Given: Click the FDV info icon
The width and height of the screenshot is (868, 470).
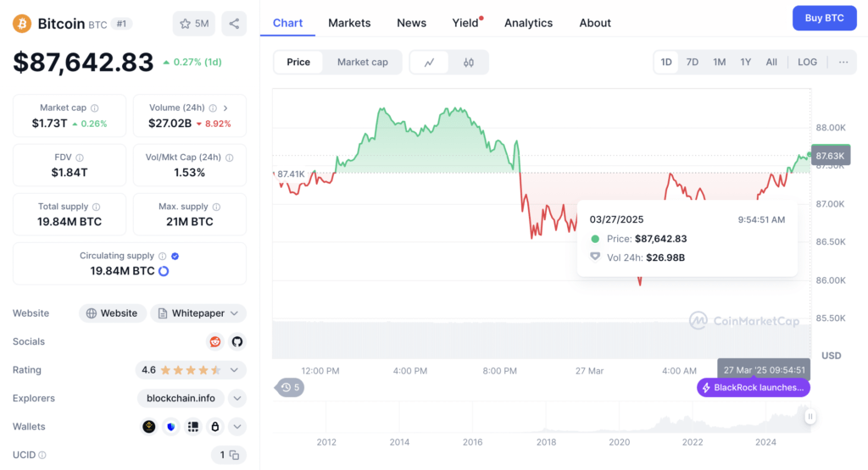Looking at the screenshot, I should tap(80, 158).
